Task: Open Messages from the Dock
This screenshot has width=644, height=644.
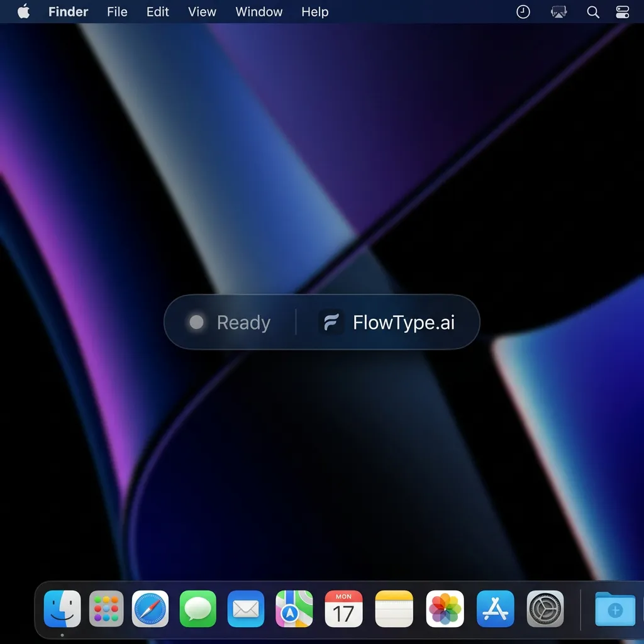Action: point(198,609)
